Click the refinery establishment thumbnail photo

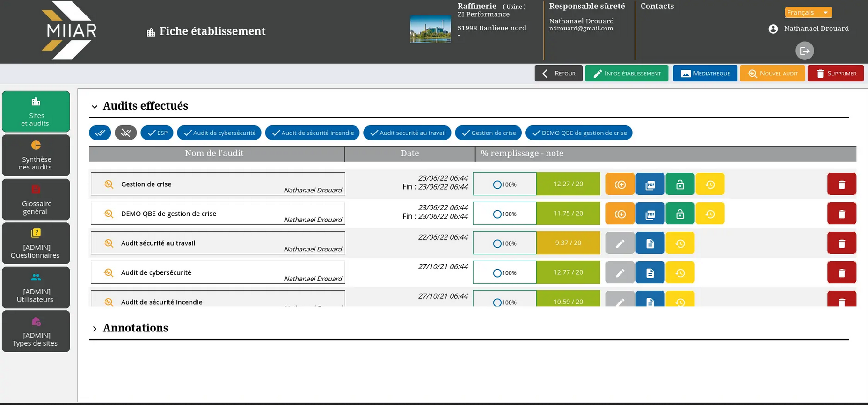coord(430,29)
